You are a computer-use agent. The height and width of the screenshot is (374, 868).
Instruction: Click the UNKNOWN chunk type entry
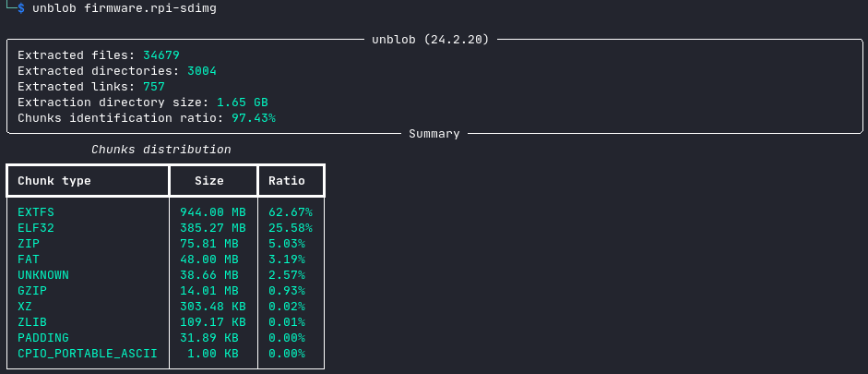[43, 275]
